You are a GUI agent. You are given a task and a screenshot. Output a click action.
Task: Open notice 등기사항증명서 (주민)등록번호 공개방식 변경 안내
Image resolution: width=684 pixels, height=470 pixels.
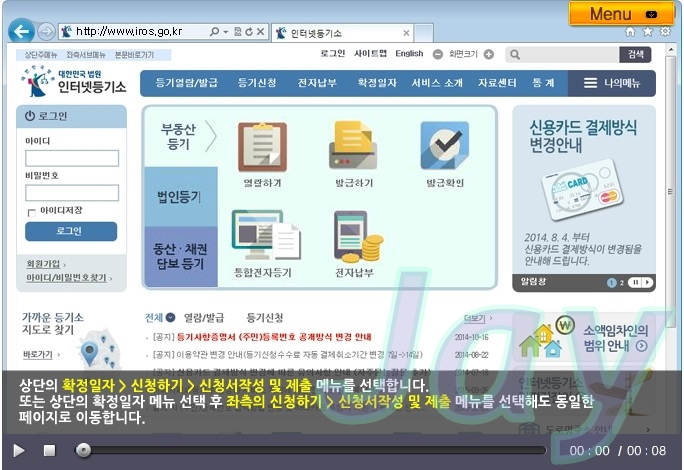tap(274, 337)
